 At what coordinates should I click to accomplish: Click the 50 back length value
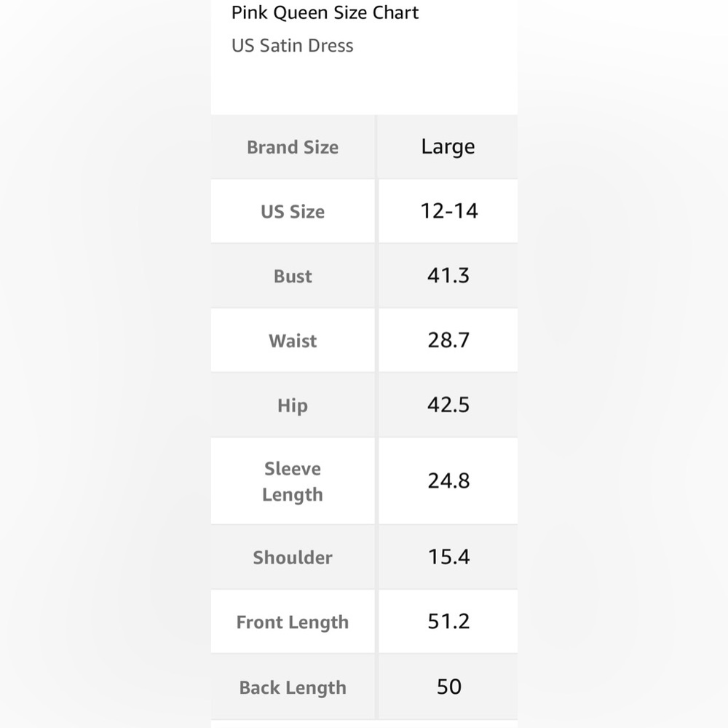449,687
